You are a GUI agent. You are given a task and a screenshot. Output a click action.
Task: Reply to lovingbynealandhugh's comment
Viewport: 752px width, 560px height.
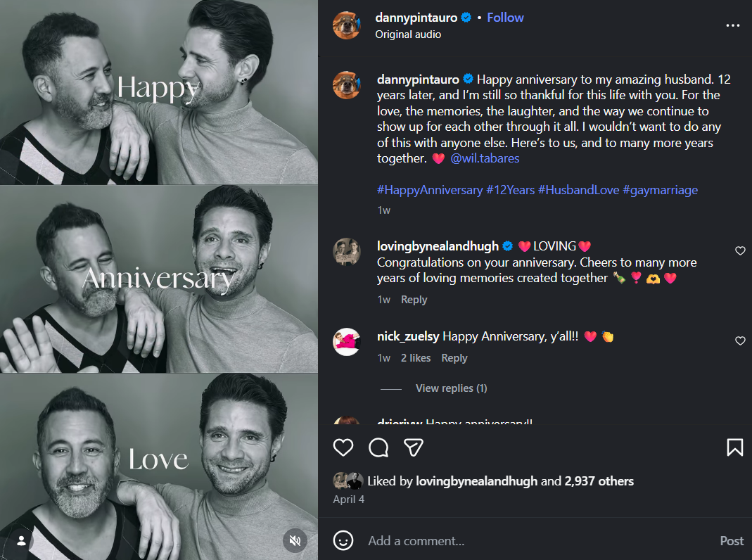414,300
